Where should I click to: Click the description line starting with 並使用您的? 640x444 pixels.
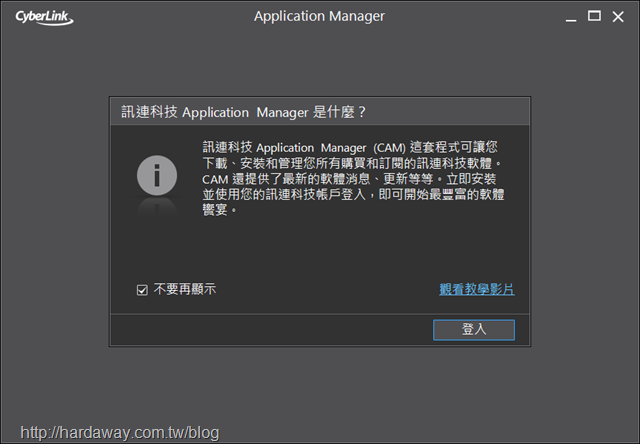(x=353, y=194)
